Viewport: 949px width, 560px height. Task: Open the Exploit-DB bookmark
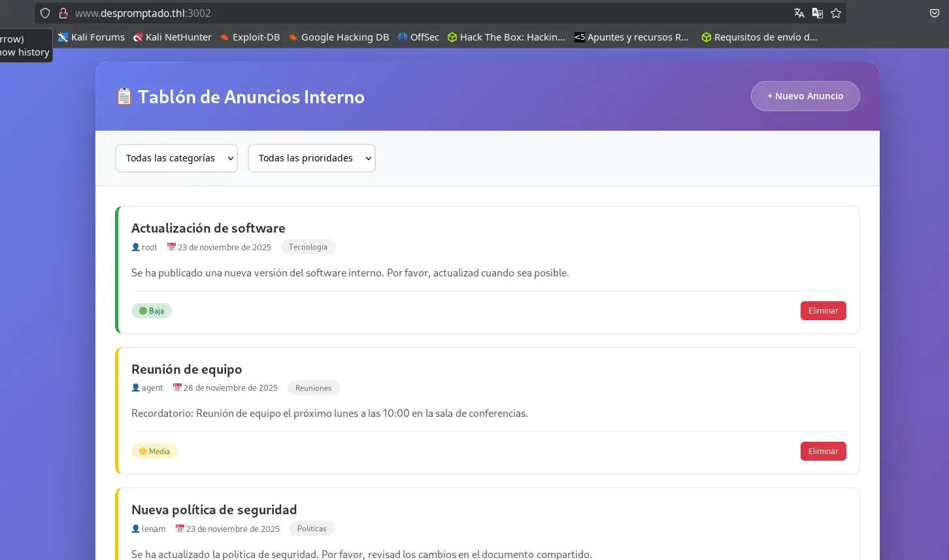coord(250,37)
